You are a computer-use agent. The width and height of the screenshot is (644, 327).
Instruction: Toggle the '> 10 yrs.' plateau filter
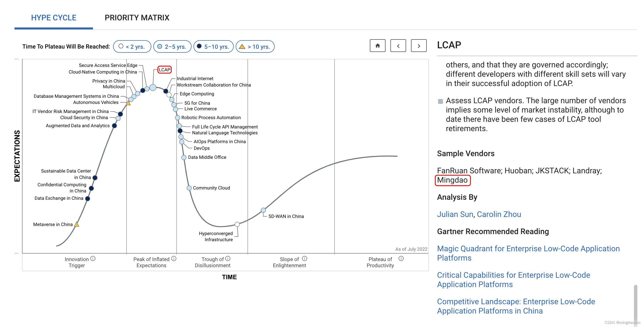point(255,47)
